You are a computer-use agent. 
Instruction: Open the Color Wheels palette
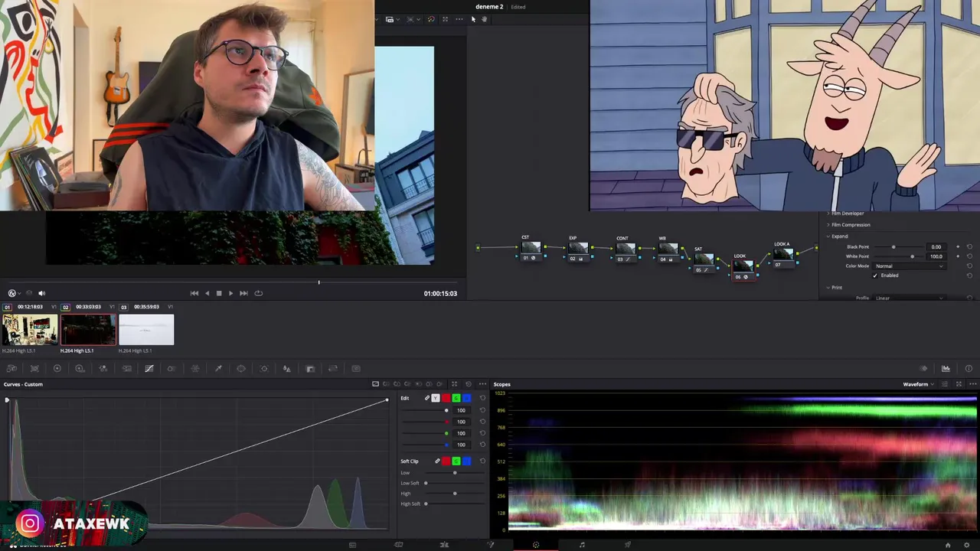click(x=57, y=369)
